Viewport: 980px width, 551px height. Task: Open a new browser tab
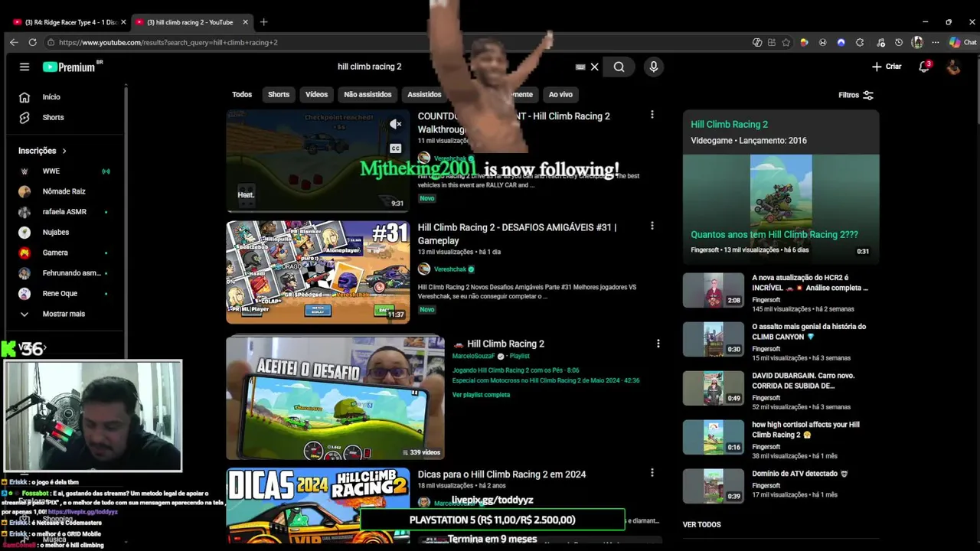pos(263,22)
